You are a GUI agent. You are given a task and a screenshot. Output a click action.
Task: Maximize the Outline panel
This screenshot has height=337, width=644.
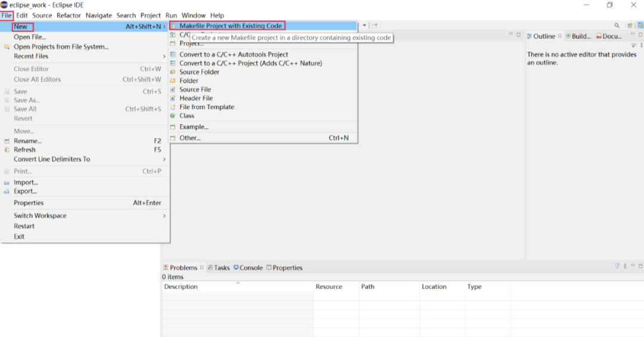640,35
